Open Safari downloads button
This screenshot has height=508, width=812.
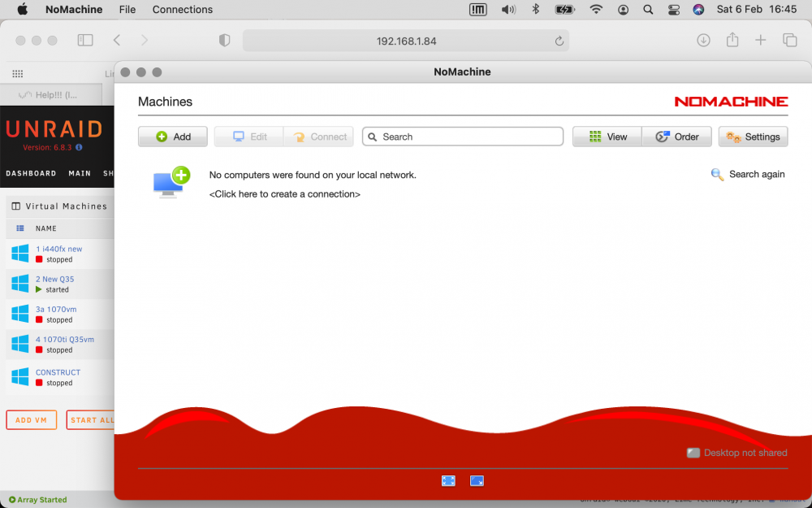point(703,41)
